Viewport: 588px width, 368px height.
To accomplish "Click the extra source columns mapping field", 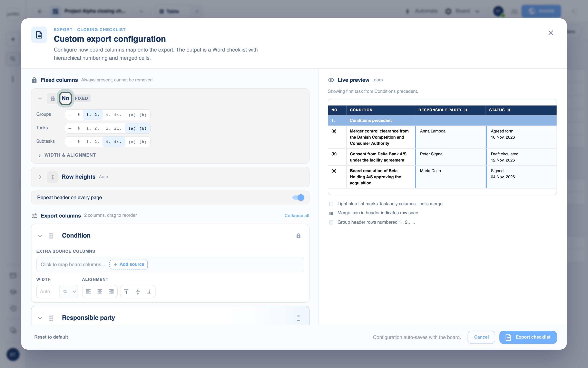I will tap(170, 264).
